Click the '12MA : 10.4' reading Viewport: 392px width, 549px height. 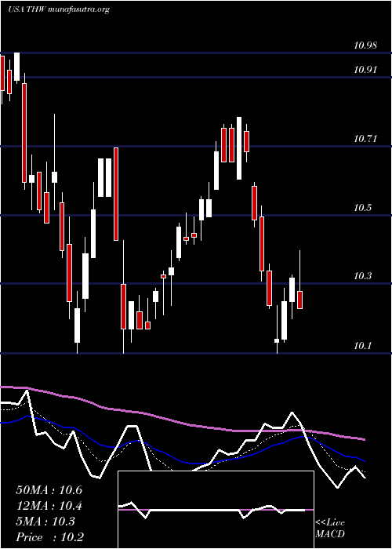coord(49,506)
